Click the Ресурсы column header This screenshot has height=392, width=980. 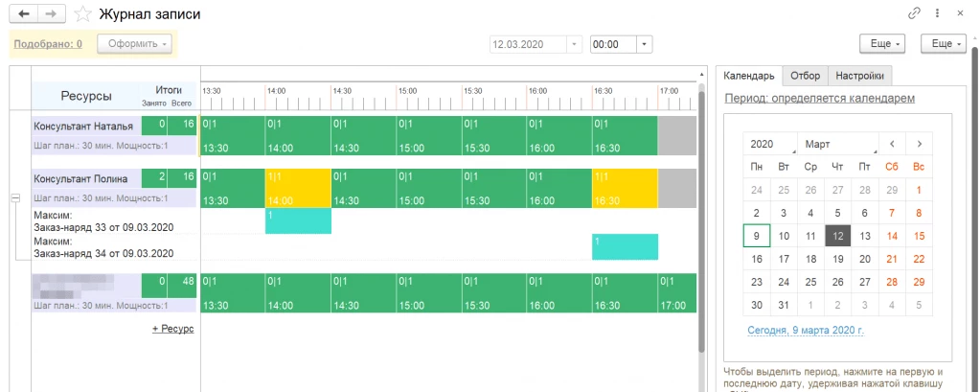[x=86, y=96]
